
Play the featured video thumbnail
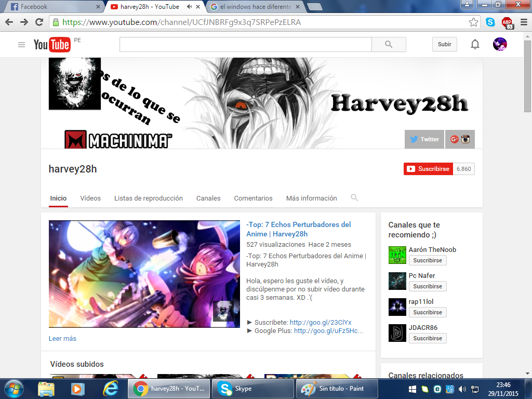tap(144, 274)
